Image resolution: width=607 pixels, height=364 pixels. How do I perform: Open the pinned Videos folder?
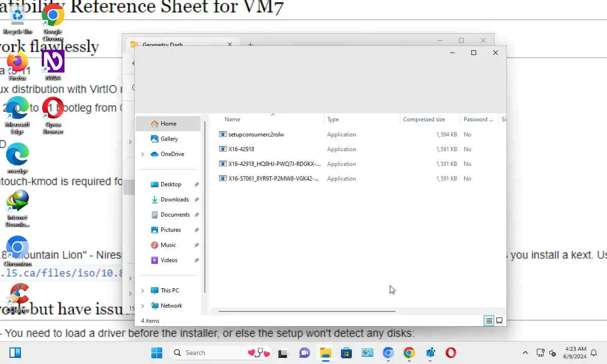168,260
